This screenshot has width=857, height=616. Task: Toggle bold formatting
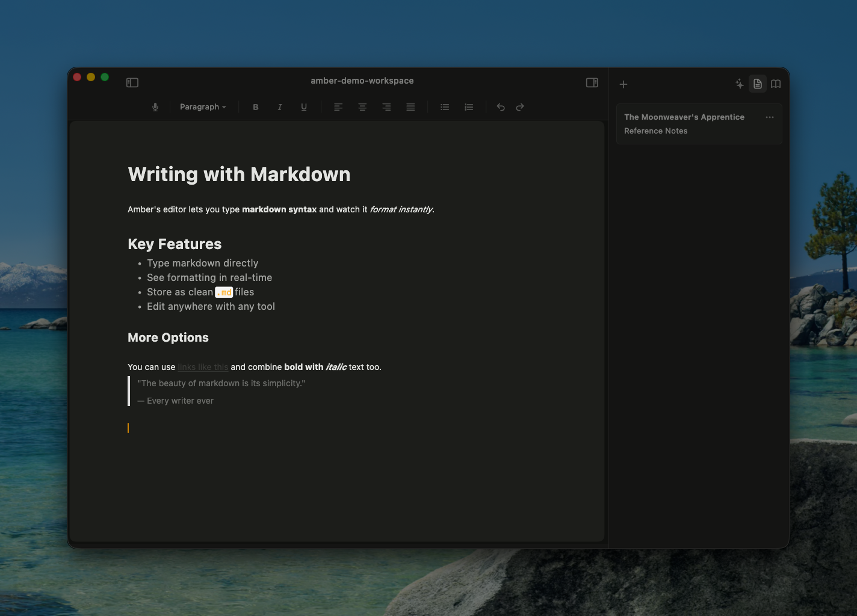pos(255,106)
